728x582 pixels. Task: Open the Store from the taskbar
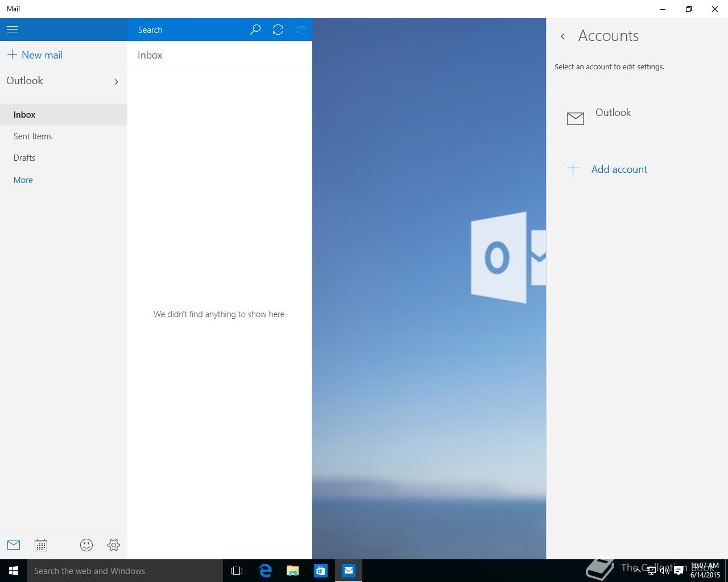click(x=321, y=571)
